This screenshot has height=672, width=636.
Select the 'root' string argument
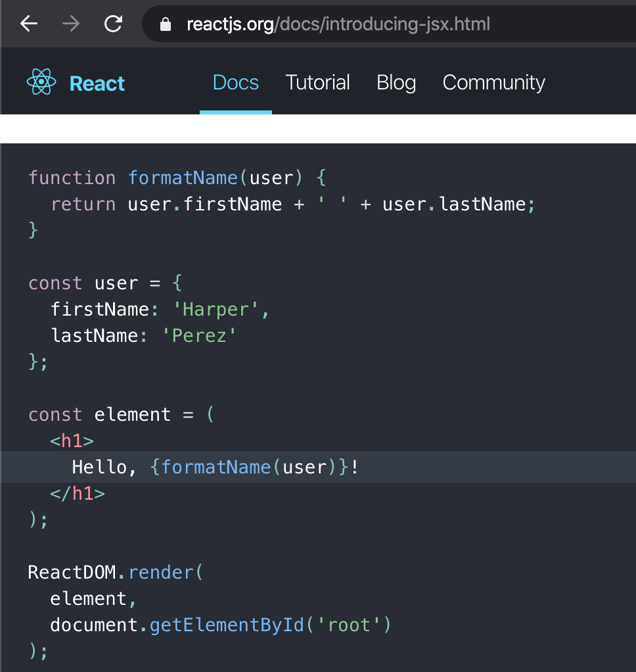[x=349, y=625]
